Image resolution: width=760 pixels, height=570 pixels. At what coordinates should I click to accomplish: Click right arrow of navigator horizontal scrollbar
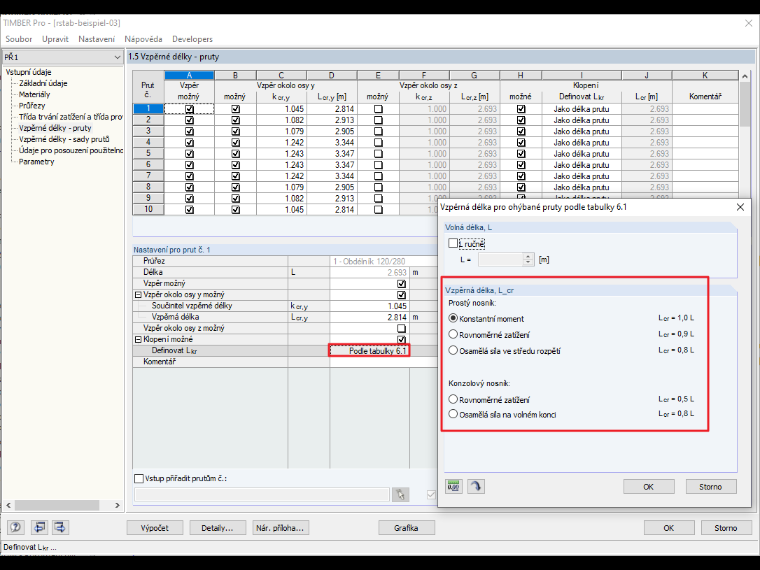(117, 505)
